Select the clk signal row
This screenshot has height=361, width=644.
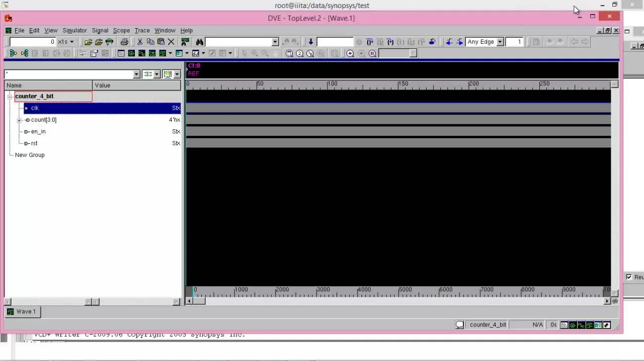pyautogui.click(x=102, y=108)
